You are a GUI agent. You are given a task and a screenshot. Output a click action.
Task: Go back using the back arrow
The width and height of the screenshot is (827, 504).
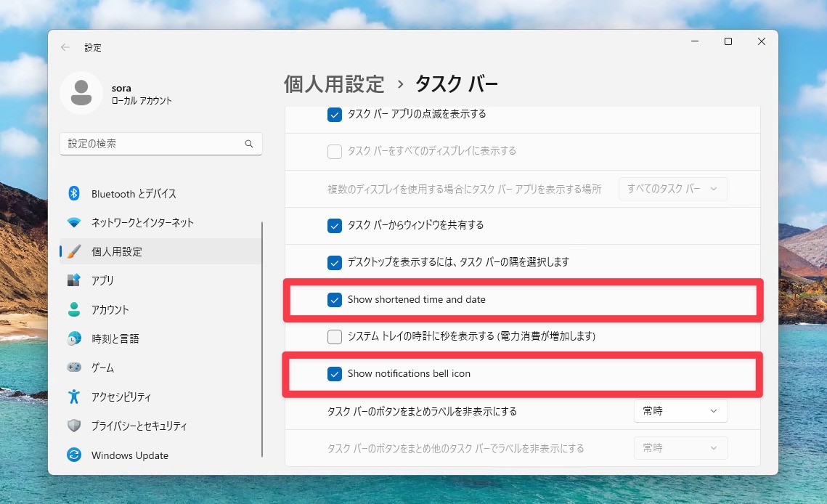click(65, 46)
